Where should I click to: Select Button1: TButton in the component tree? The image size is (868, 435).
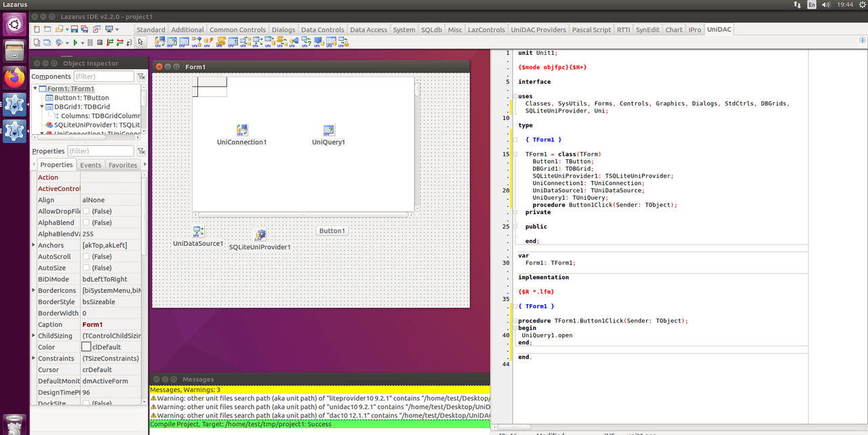(81, 98)
